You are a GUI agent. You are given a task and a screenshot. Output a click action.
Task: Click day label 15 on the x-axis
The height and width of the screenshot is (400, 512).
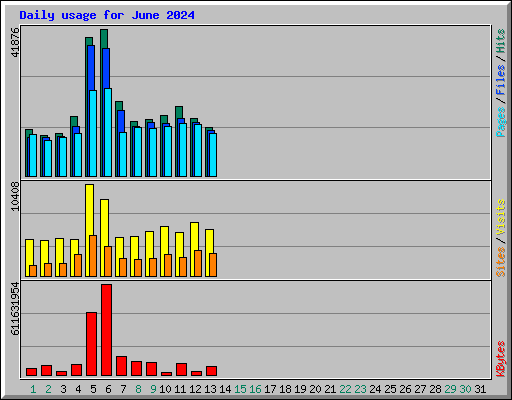240,389
